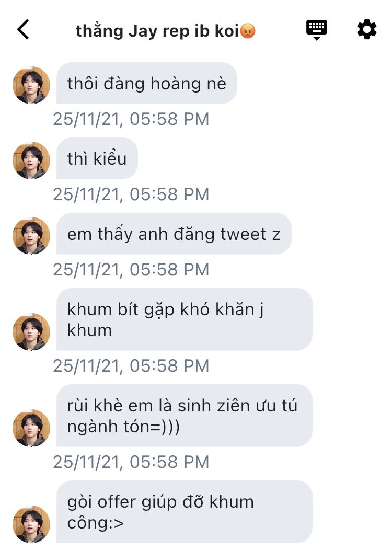Hide keyboard using the keyboard icon

[x=316, y=30]
